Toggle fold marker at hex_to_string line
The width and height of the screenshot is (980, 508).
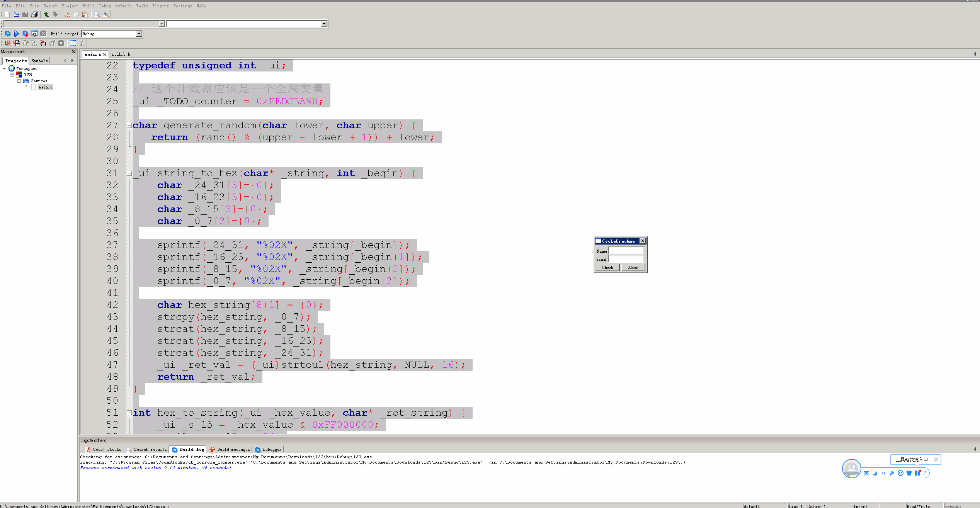pos(129,413)
